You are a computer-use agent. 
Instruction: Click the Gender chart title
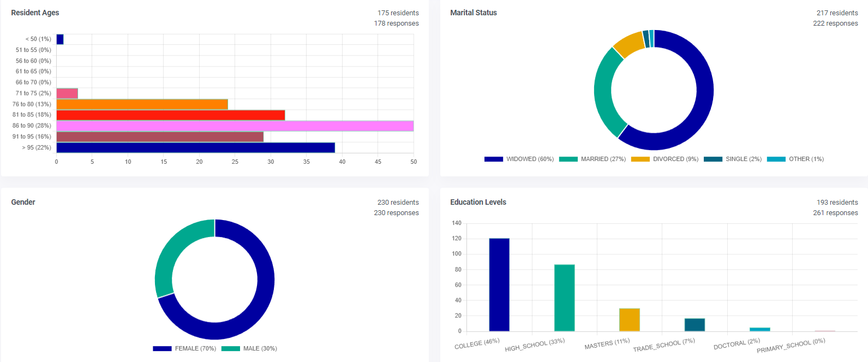pos(23,202)
